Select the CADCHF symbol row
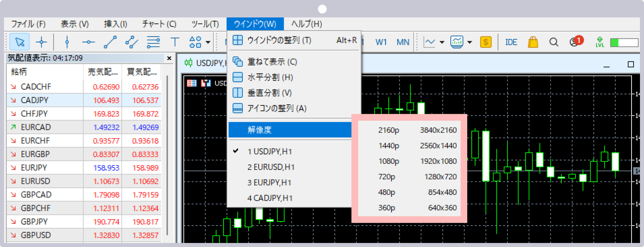This screenshot has width=644, height=247. point(84,87)
